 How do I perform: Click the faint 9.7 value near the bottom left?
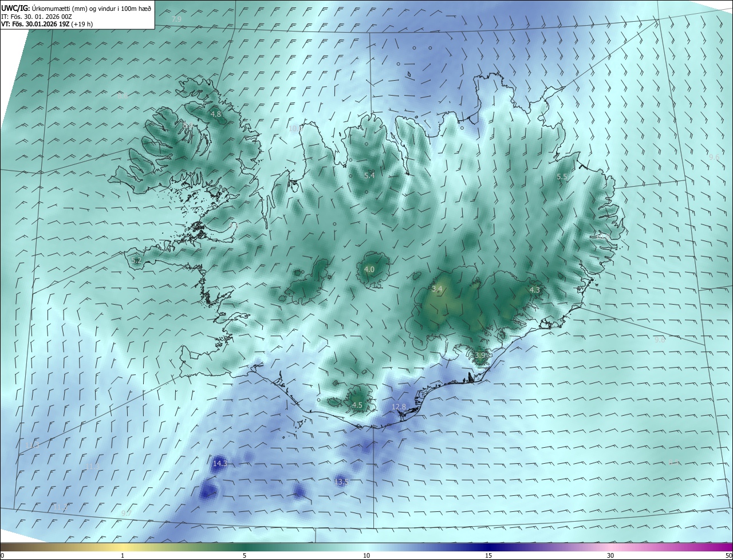[x=127, y=513]
